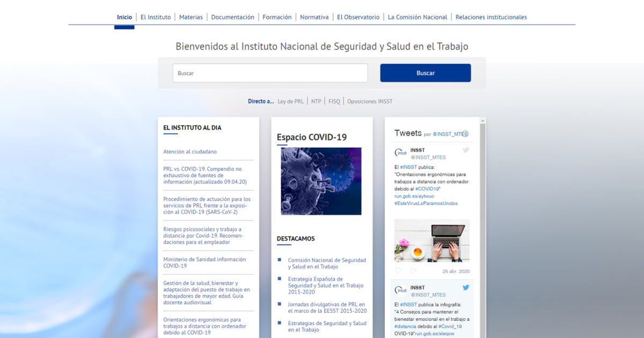
Task: Open the Formación menu
Action: tap(277, 17)
